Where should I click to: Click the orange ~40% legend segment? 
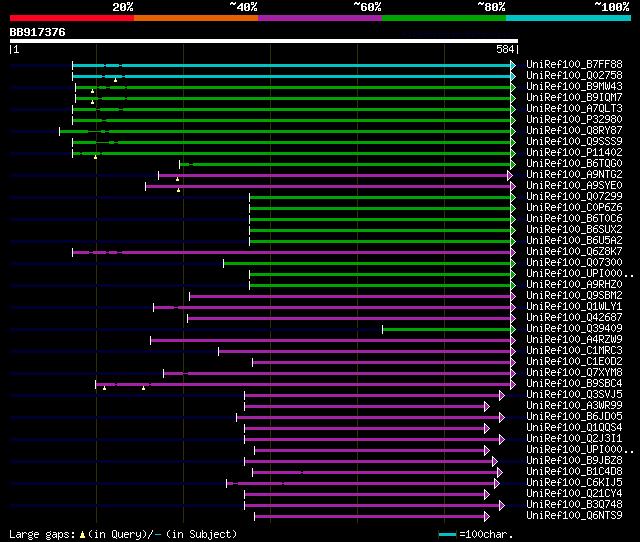[x=196, y=18]
